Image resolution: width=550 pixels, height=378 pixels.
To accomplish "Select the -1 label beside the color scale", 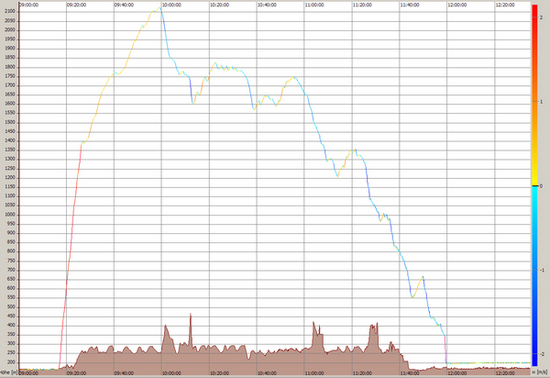I will pyautogui.click(x=542, y=270).
